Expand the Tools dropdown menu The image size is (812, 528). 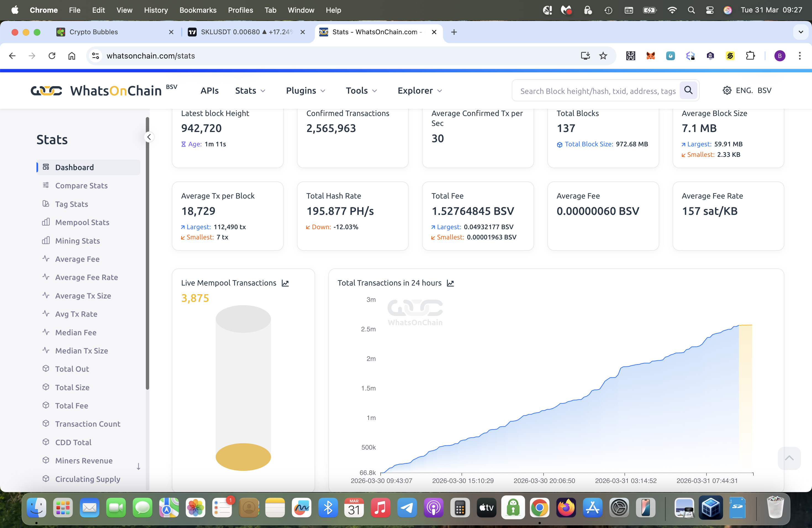pyautogui.click(x=362, y=90)
